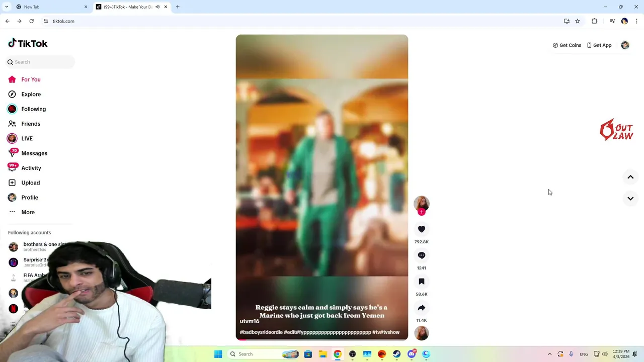Open the ENG language switcher
Image resolution: width=644 pixels, height=362 pixels.
(x=584, y=354)
